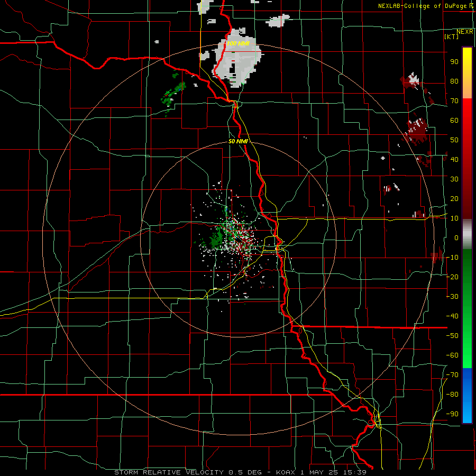The image size is (476, 476).
Task: Click the 1 MAY 25 date text
Action: point(319,472)
